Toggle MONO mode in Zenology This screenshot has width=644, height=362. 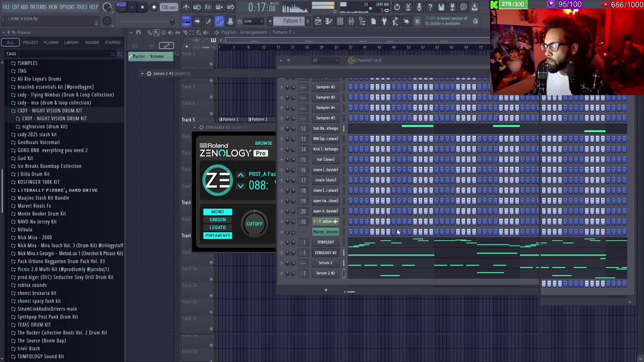pyautogui.click(x=217, y=212)
